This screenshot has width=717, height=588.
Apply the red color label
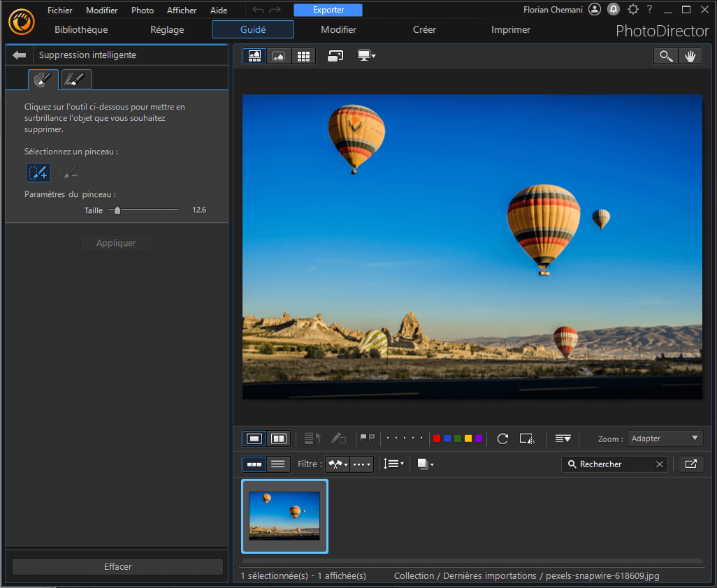point(437,439)
